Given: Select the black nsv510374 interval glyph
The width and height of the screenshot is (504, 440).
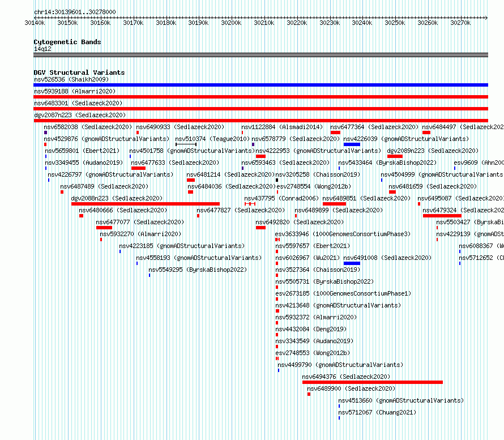Looking at the screenshot, I should point(186,144).
